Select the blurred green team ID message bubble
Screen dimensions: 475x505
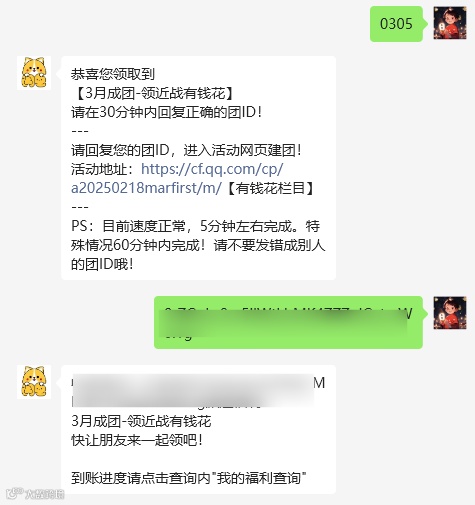pos(288,322)
